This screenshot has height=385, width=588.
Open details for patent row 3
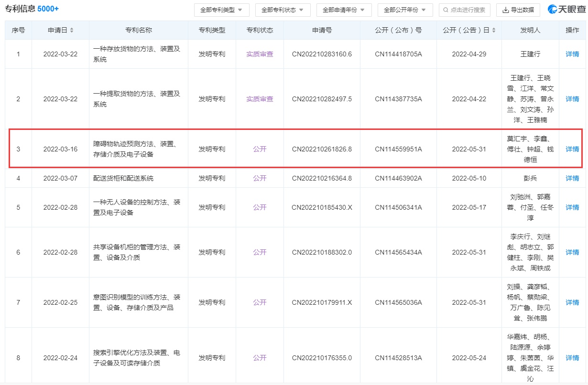572,149
